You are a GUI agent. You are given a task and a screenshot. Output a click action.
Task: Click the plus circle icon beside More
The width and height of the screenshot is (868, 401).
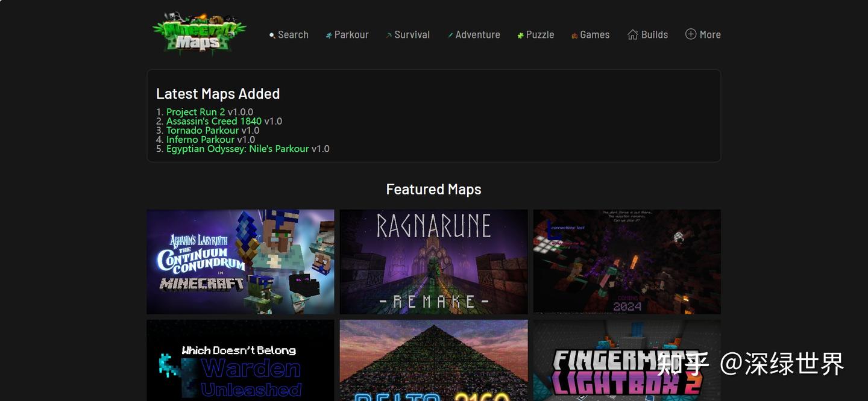tap(691, 34)
